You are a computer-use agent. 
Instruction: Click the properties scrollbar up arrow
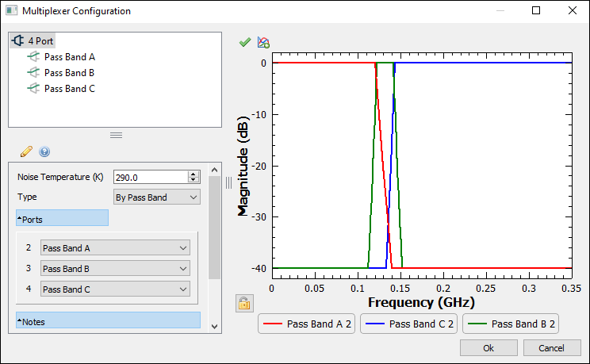click(214, 170)
